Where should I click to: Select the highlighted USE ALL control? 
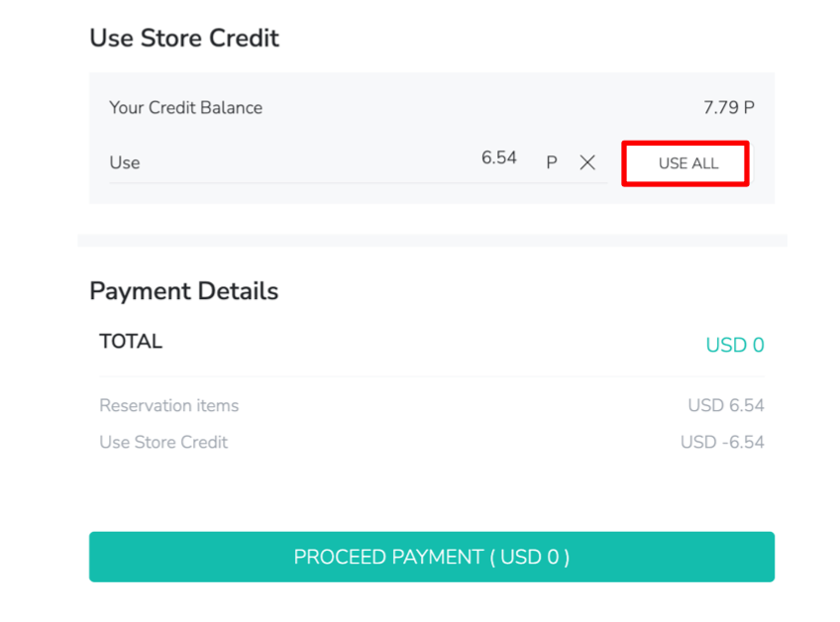tap(684, 162)
